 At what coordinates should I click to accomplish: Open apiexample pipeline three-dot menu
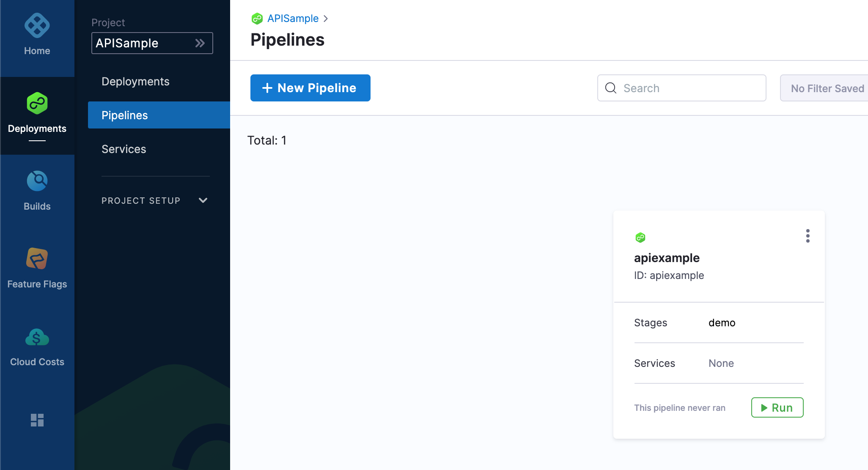[808, 236]
